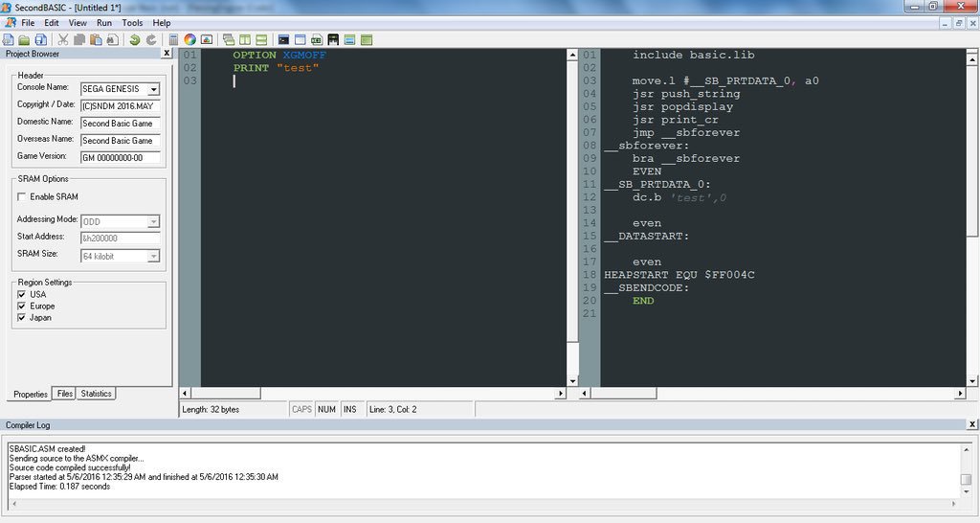Screen dimensions: 980x523
Task: Click the green Undo arrow icon
Action: point(134,40)
